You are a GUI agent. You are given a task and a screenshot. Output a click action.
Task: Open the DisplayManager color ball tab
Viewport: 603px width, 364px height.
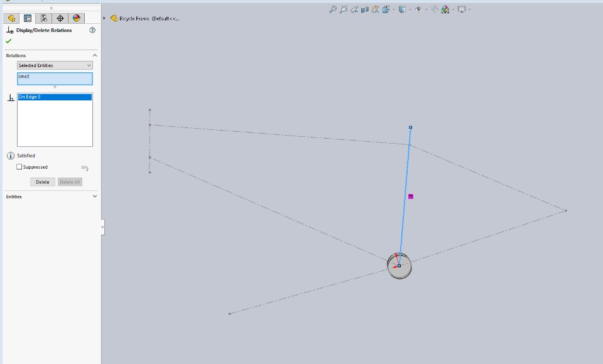(x=77, y=18)
